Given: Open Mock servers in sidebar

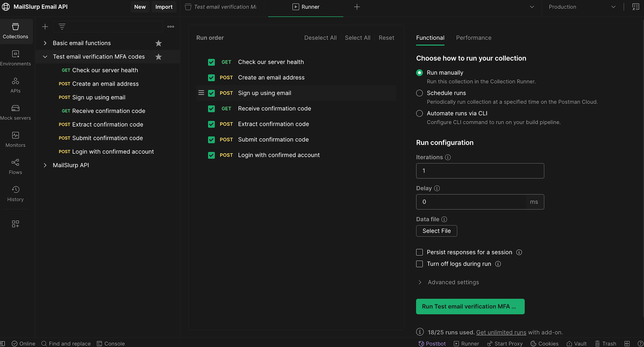Looking at the screenshot, I should point(15,112).
